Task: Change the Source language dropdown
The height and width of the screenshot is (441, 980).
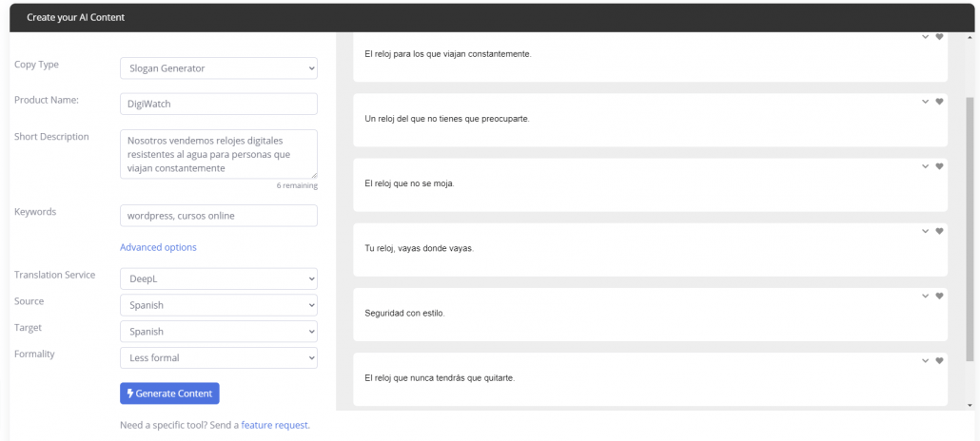Action: [x=219, y=305]
